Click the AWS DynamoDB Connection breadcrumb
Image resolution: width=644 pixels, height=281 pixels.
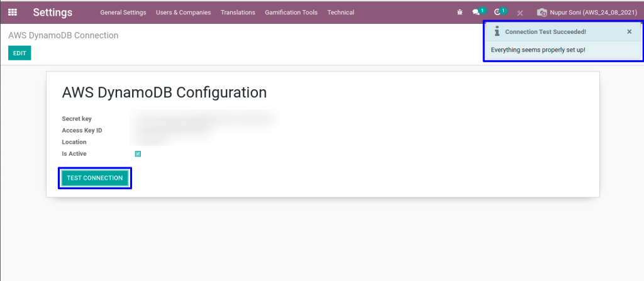click(64, 35)
